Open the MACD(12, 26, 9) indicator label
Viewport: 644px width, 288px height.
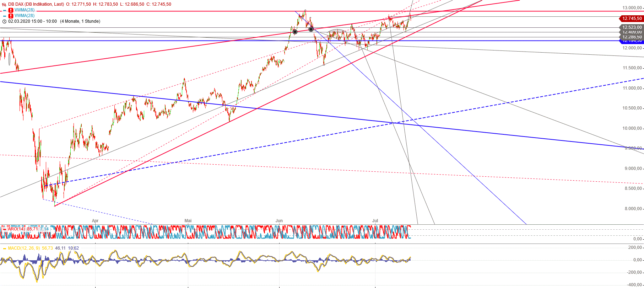(x=24, y=248)
